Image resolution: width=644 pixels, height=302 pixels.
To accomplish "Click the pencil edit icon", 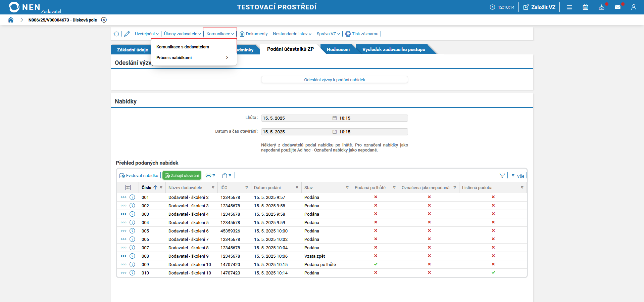I will [x=127, y=34].
